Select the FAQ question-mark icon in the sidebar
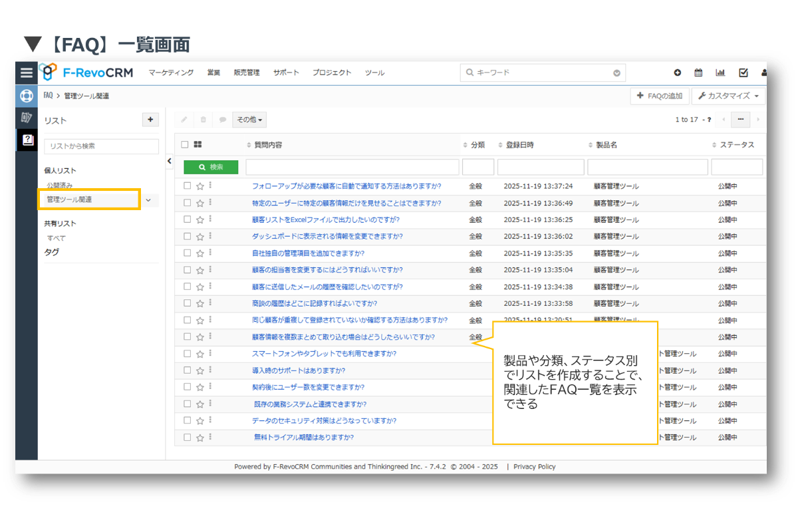 coord(26,140)
